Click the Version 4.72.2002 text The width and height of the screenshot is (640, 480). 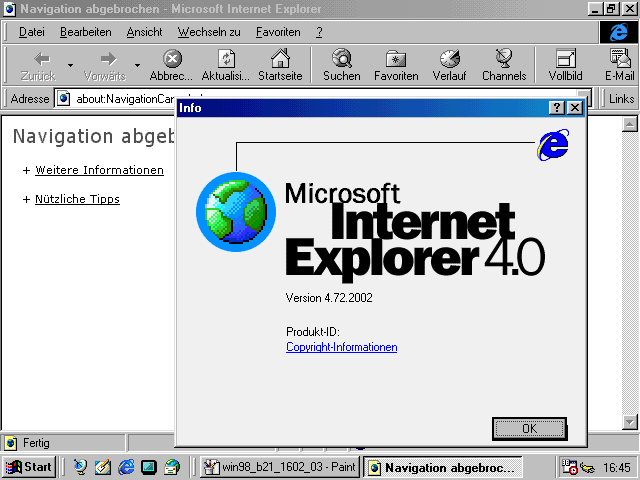[x=329, y=298]
